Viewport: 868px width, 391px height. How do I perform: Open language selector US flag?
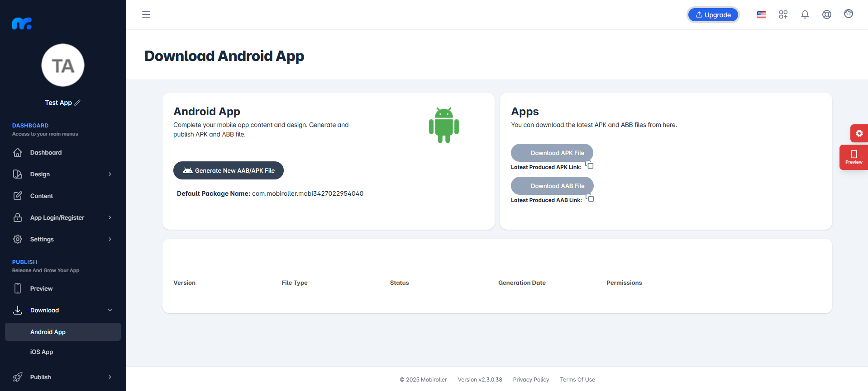[762, 14]
